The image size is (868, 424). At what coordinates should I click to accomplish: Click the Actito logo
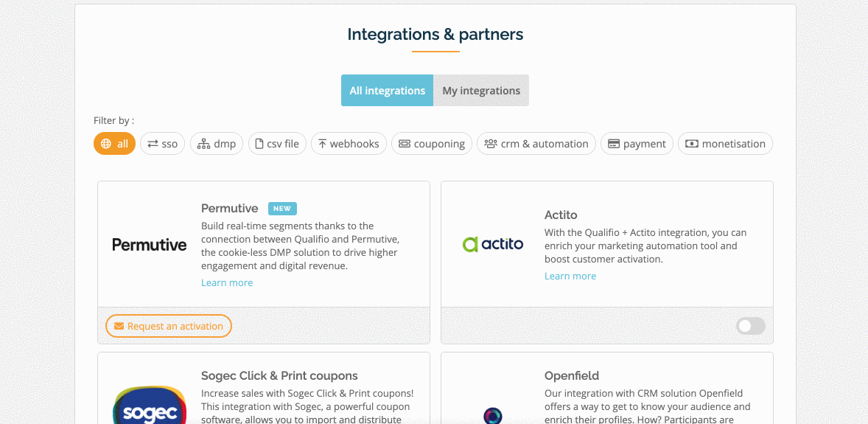point(493,244)
